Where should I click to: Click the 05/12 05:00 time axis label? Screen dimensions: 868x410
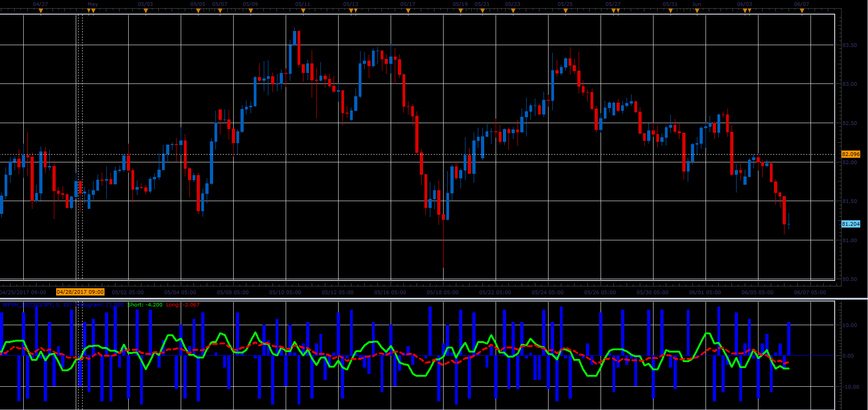coord(338,292)
